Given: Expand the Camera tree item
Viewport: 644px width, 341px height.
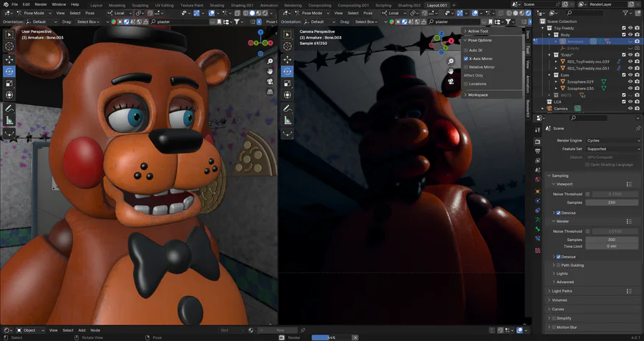Looking at the screenshot, I should [542, 109].
